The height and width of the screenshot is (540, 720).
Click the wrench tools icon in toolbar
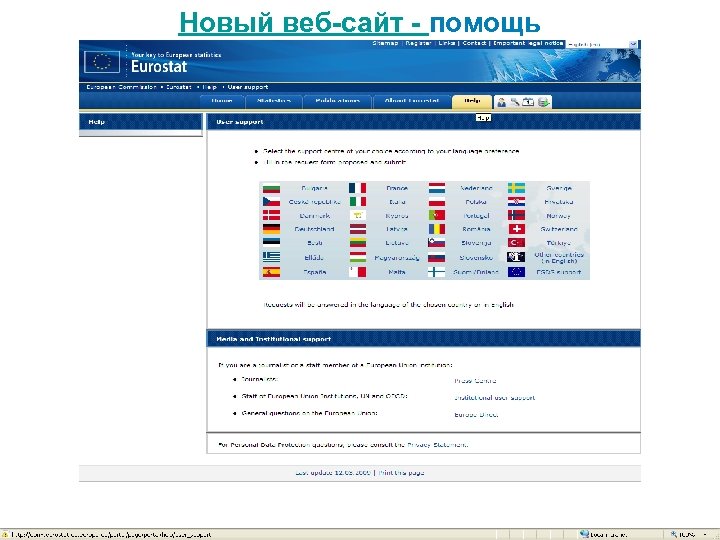click(515, 102)
